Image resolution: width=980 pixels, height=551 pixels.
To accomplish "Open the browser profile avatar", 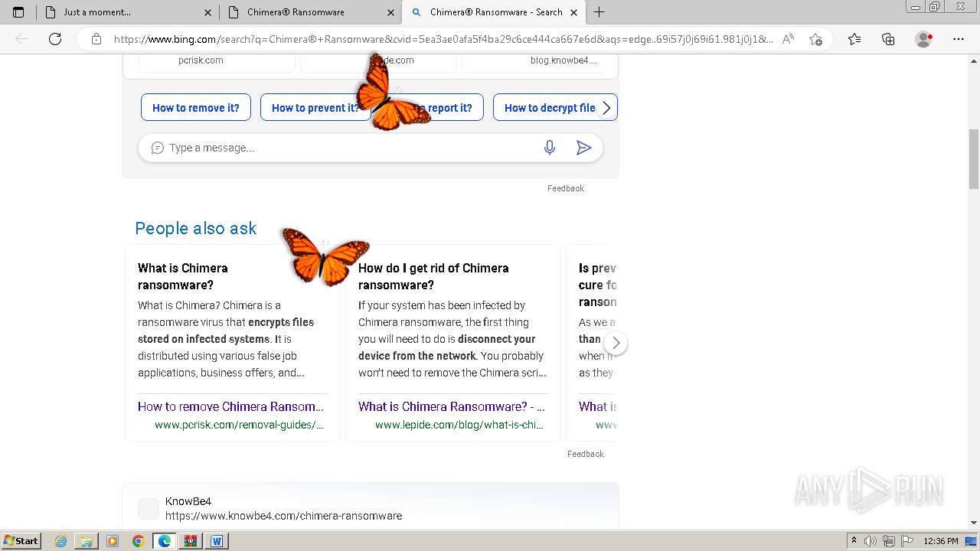I will 924,39.
